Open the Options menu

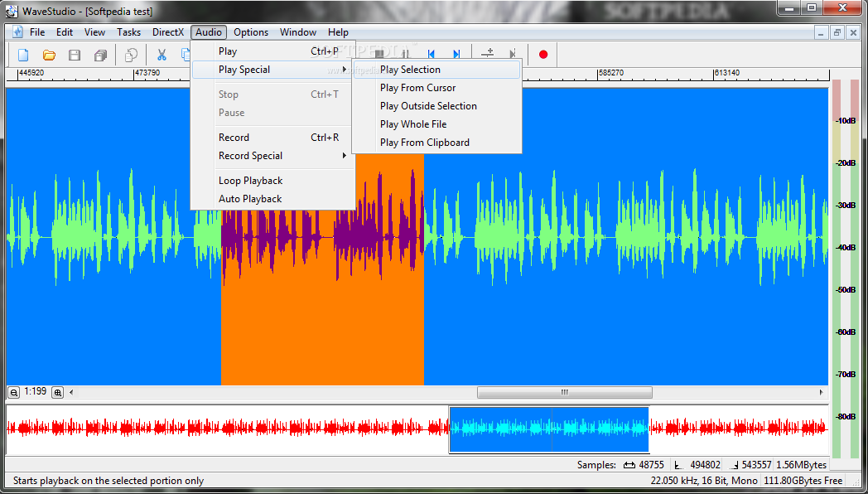point(251,32)
